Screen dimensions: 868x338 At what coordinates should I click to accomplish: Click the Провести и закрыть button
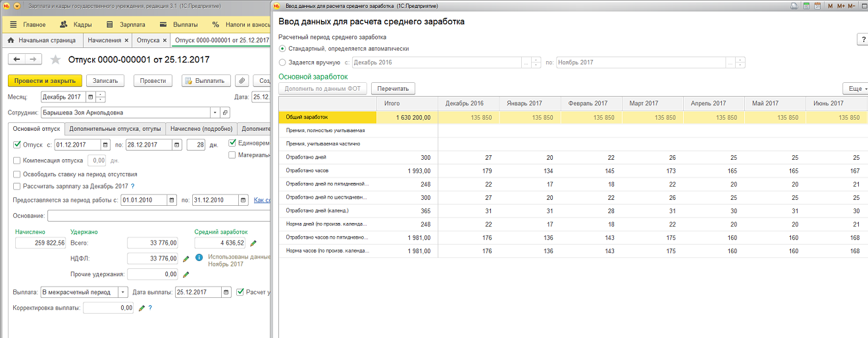tap(45, 80)
